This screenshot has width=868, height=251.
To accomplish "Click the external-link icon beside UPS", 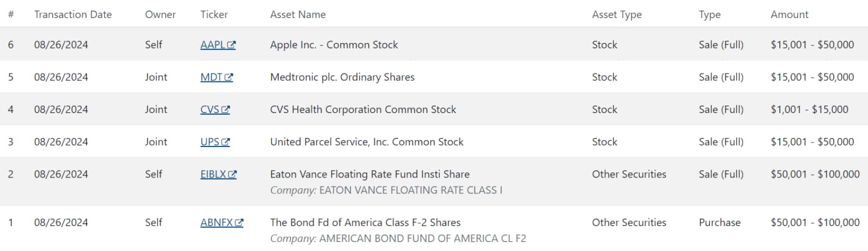I will tap(226, 141).
